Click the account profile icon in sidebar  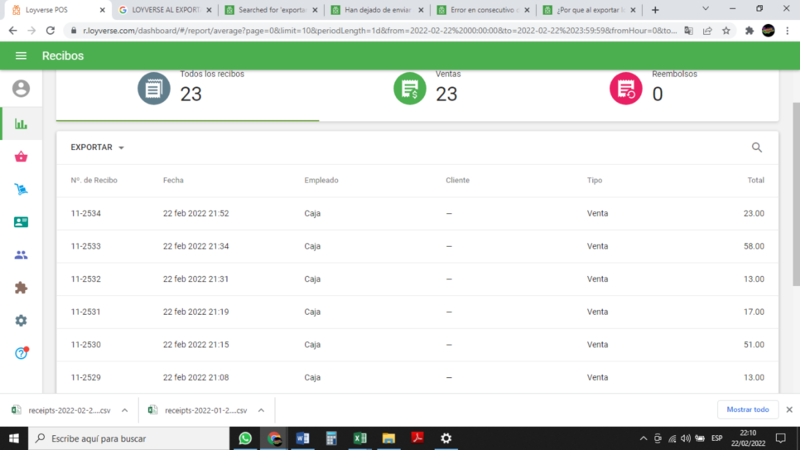pos(21,89)
